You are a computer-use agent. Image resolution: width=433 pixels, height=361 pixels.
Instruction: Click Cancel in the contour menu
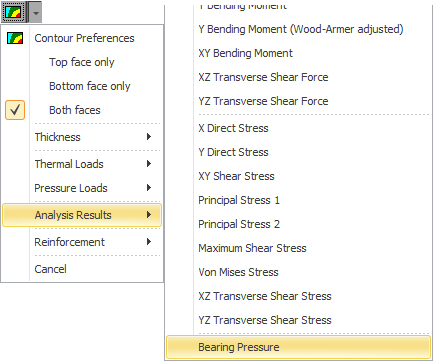point(50,269)
